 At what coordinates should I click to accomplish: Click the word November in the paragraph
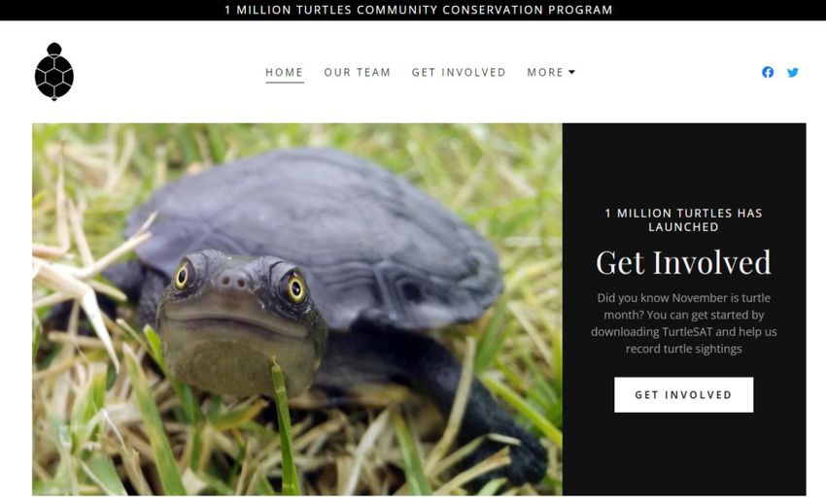699,297
